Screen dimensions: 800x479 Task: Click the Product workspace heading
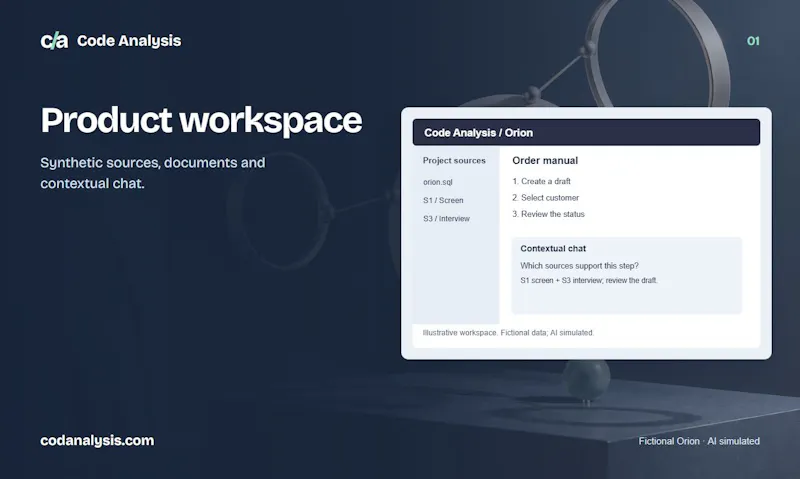(x=202, y=121)
